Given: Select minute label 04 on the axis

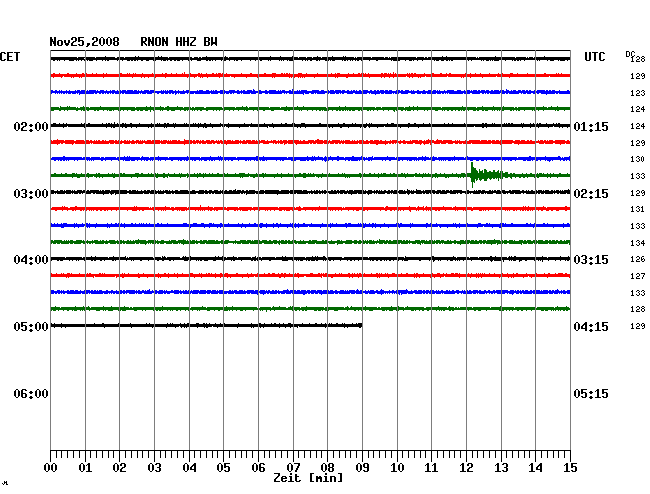Looking at the screenshot, I should pos(189,468).
